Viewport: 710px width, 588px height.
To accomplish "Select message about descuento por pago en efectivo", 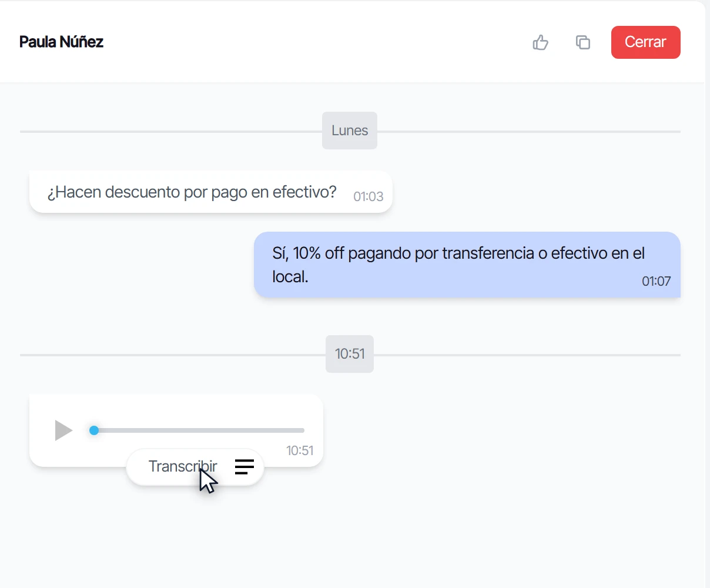I will (x=210, y=192).
